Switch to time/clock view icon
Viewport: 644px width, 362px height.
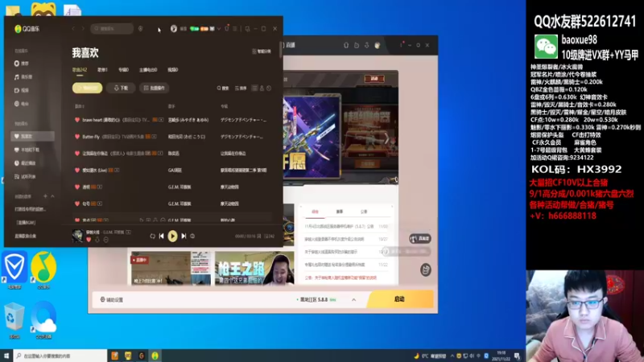tap(269, 88)
